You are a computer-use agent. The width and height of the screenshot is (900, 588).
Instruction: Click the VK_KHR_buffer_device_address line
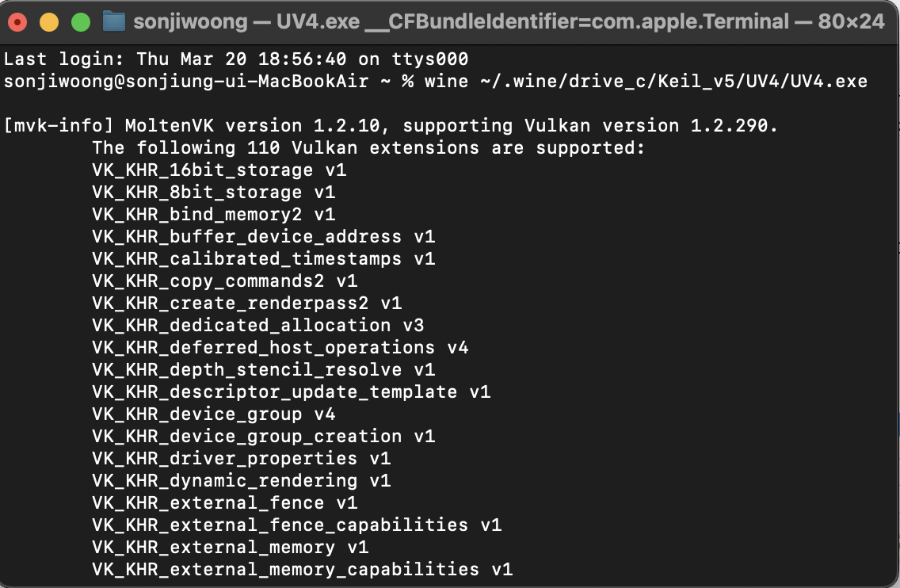tap(264, 237)
